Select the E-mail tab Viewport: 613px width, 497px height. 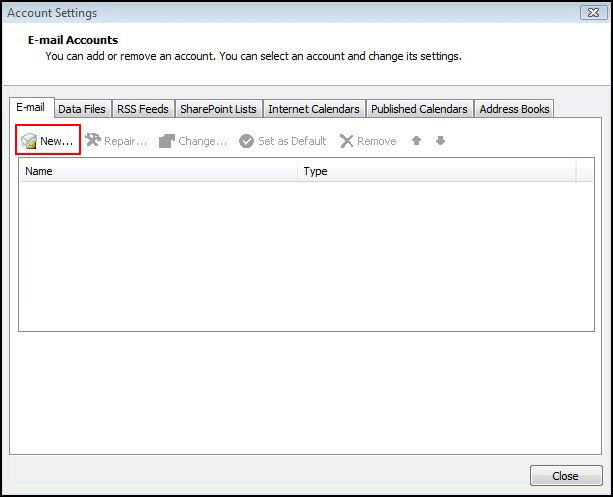[30, 108]
